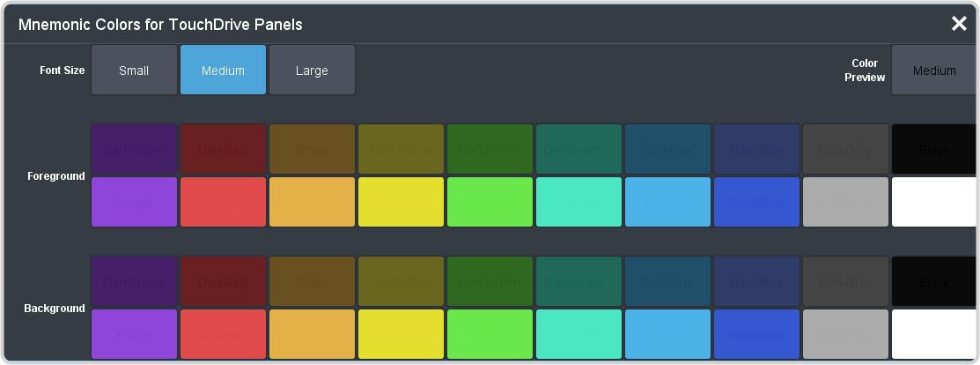Pick DarkSeafoam Foreground color
This screenshot has height=365, width=980.
[x=578, y=149]
